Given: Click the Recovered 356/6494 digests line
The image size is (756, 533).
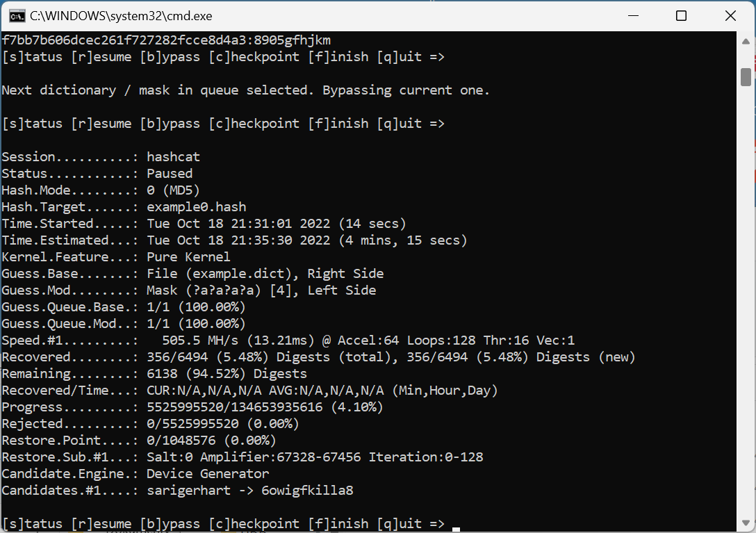Looking at the screenshot, I should 318,357.
